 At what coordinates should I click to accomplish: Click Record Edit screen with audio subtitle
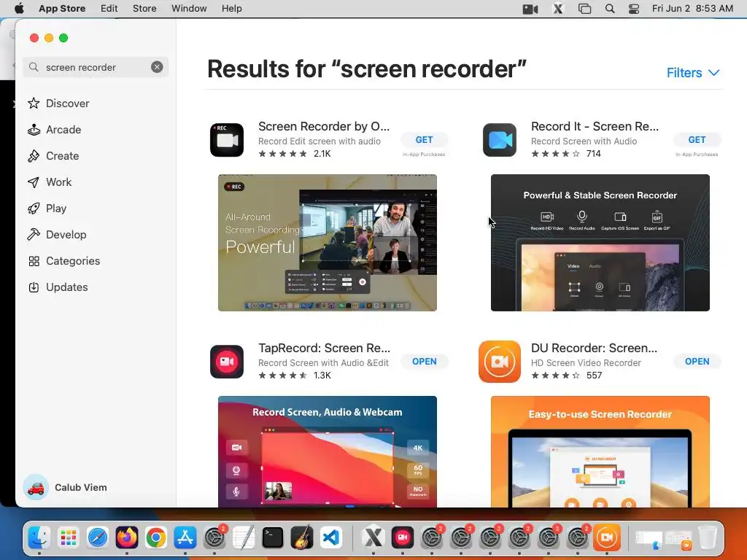coord(320,141)
